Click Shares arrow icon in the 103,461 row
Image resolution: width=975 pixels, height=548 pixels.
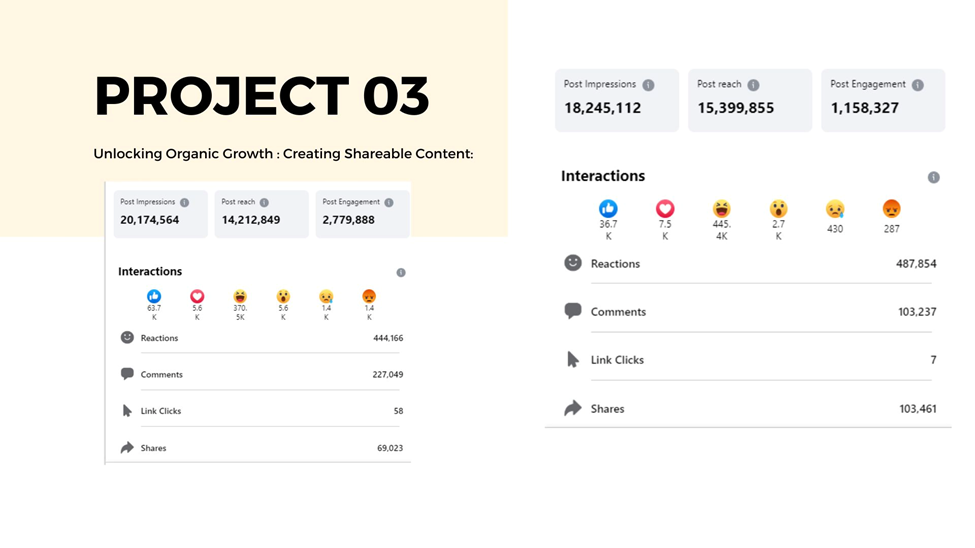click(573, 408)
